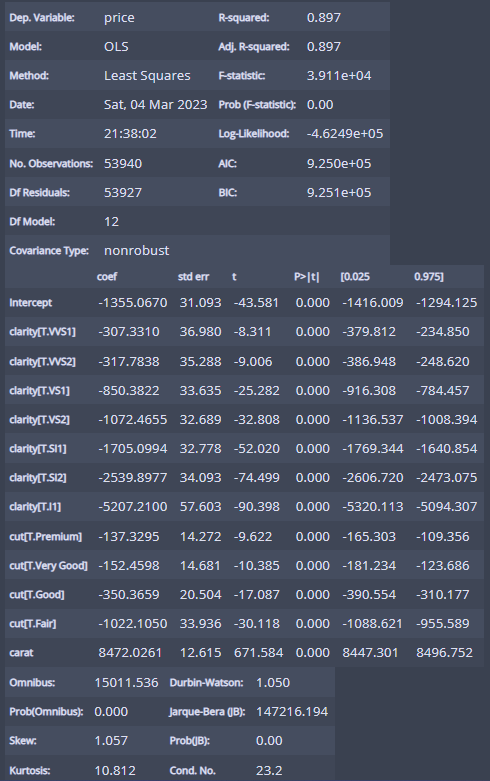Select the method value 'Least Squares'

[147, 76]
